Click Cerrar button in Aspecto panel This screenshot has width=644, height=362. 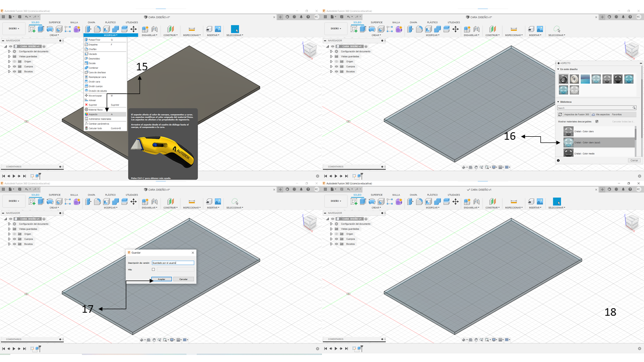coord(635,160)
